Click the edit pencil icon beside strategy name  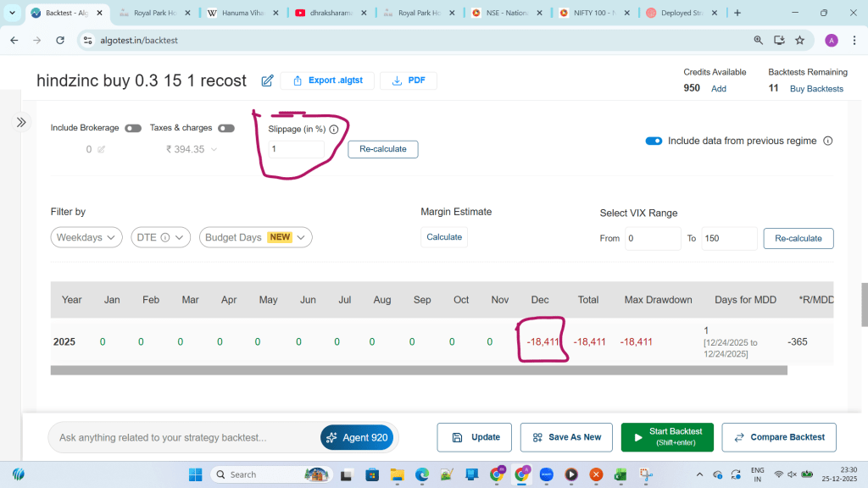pos(267,80)
